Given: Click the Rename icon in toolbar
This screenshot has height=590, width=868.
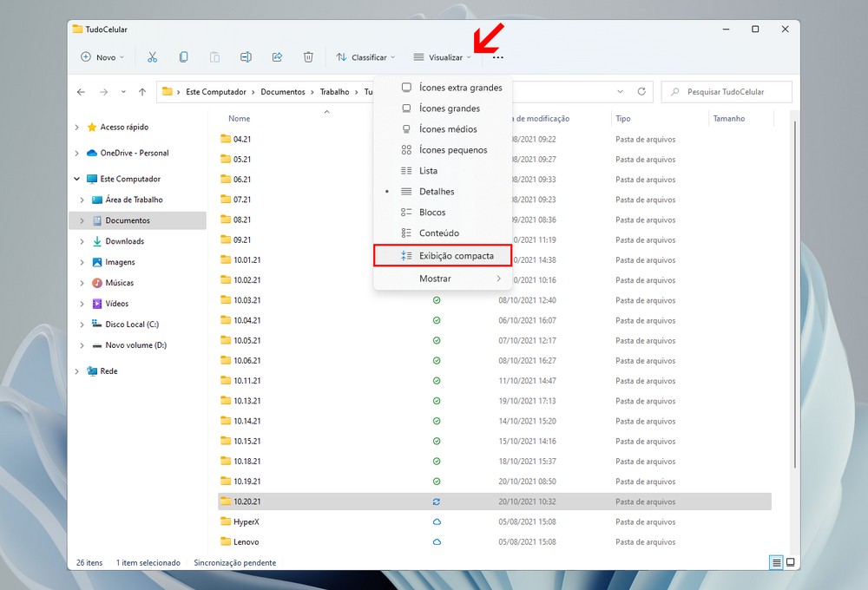Looking at the screenshot, I should point(246,57).
